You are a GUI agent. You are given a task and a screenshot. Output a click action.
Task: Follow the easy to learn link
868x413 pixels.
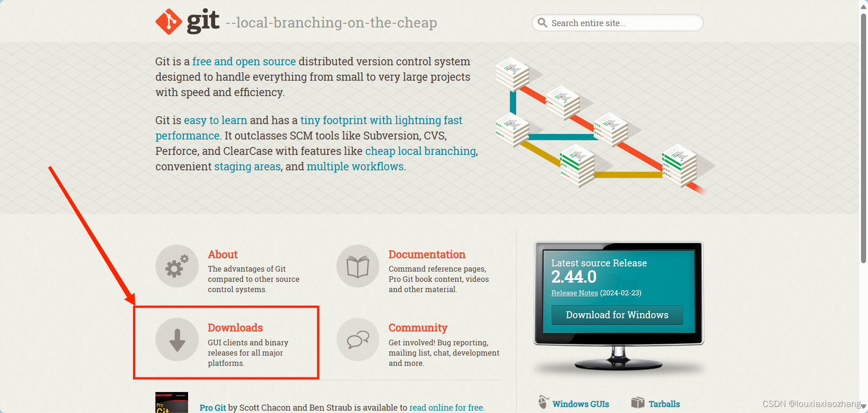pyautogui.click(x=216, y=120)
